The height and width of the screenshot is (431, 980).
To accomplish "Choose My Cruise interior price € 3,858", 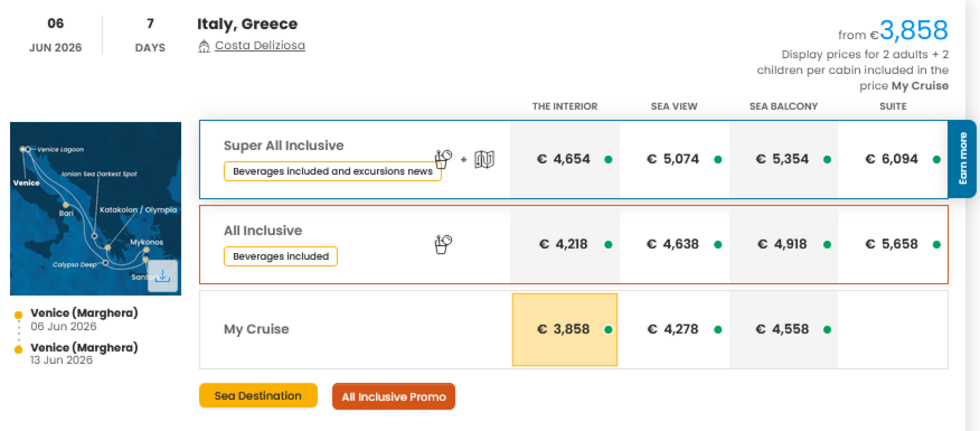I will [x=564, y=329].
